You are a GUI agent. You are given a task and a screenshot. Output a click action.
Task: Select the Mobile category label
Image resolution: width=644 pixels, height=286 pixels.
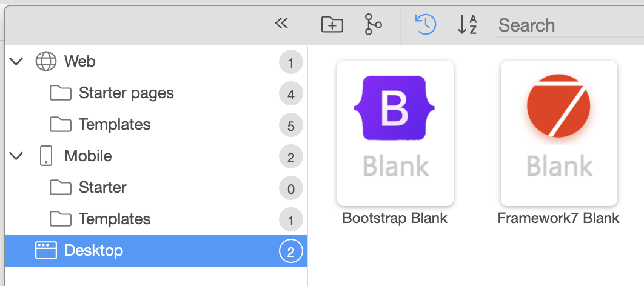(88, 156)
